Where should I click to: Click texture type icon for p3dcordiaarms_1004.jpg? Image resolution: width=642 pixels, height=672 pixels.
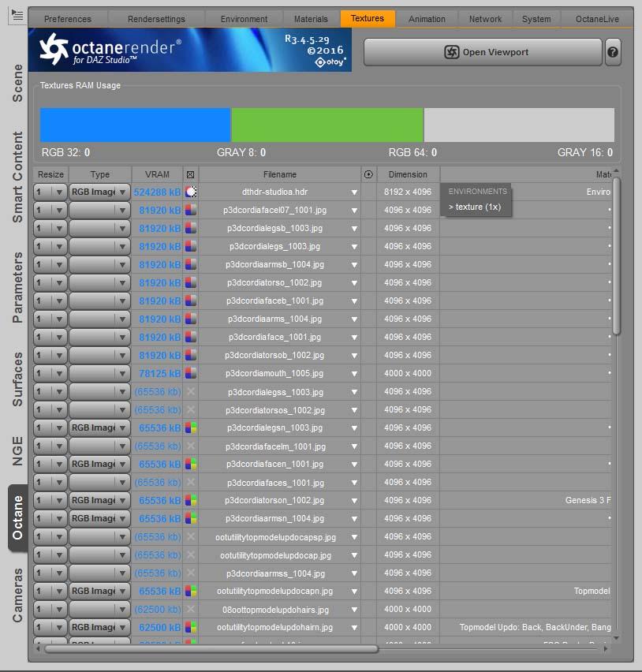191,319
